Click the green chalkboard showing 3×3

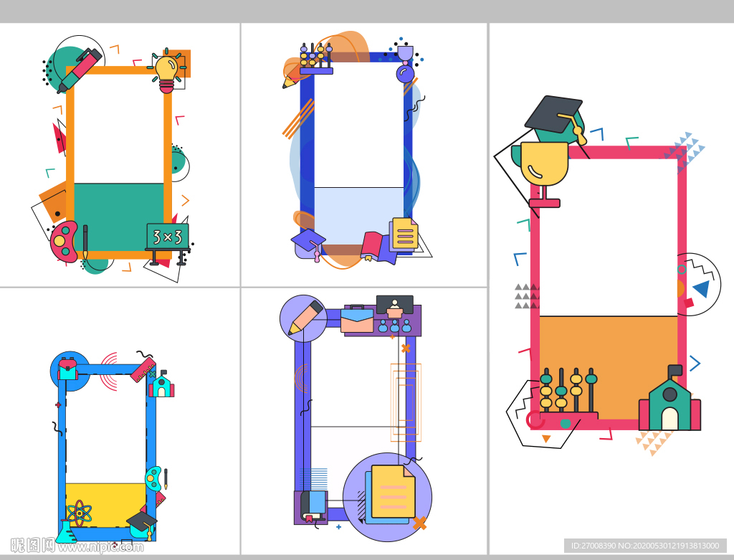coord(168,236)
